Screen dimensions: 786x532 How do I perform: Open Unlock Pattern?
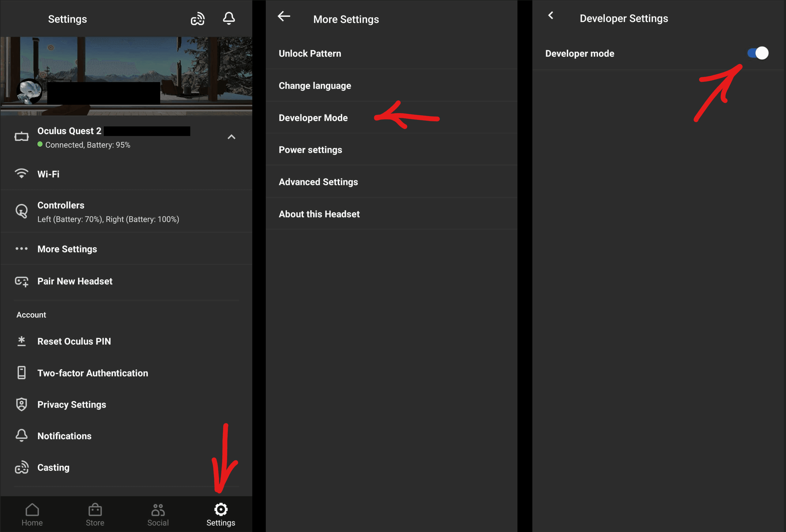[391, 53]
